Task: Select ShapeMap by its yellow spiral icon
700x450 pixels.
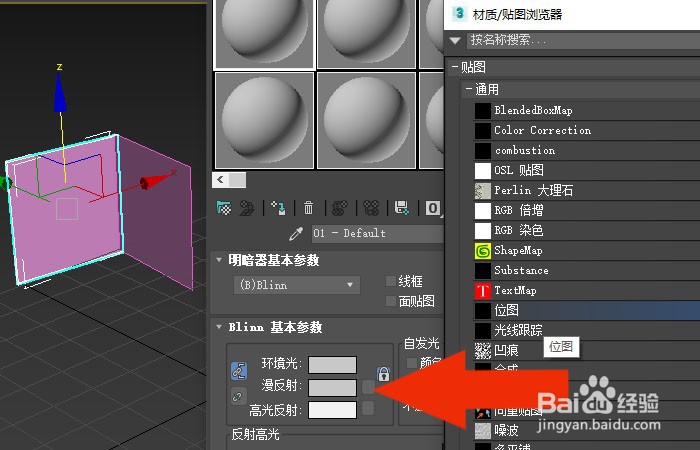Action: [483, 250]
